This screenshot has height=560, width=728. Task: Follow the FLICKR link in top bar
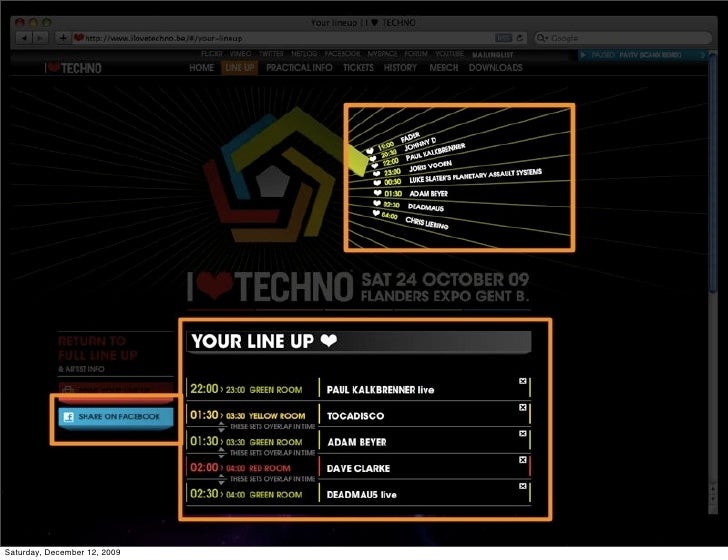pyautogui.click(x=212, y=54)
